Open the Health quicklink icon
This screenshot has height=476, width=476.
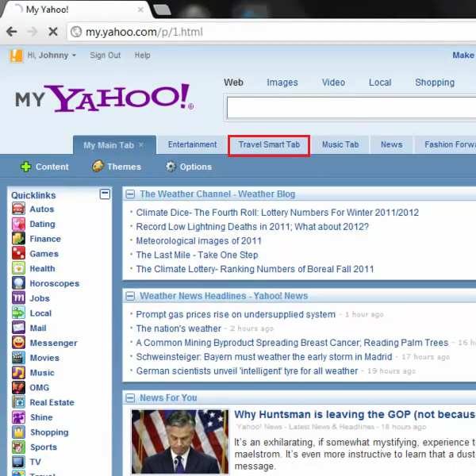coord(18,268)
